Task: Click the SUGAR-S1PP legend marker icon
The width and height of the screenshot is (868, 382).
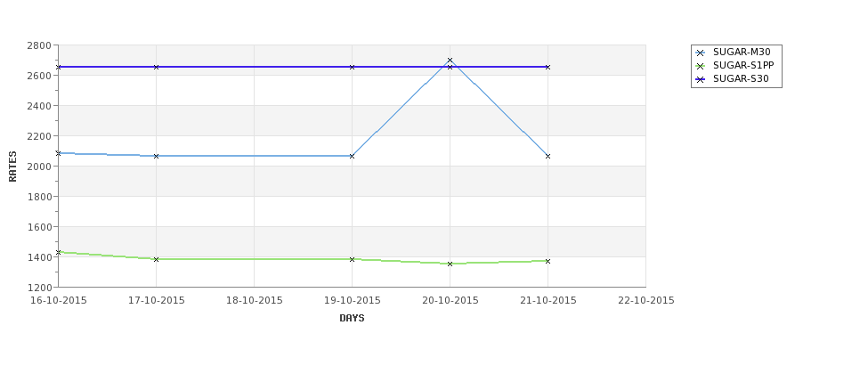Action: [x=701, y=67]
